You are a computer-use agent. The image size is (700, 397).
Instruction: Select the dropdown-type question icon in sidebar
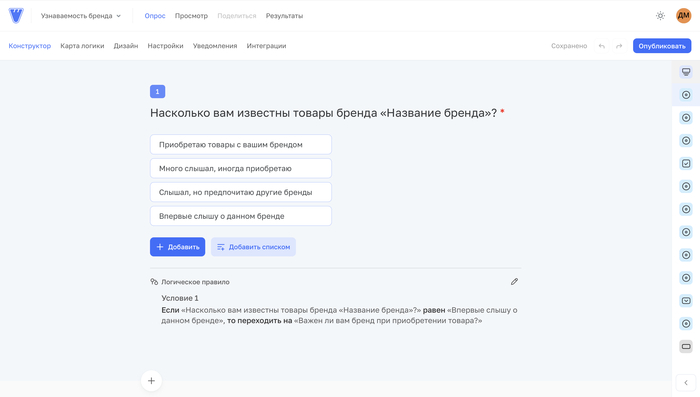tap(686, 301)
